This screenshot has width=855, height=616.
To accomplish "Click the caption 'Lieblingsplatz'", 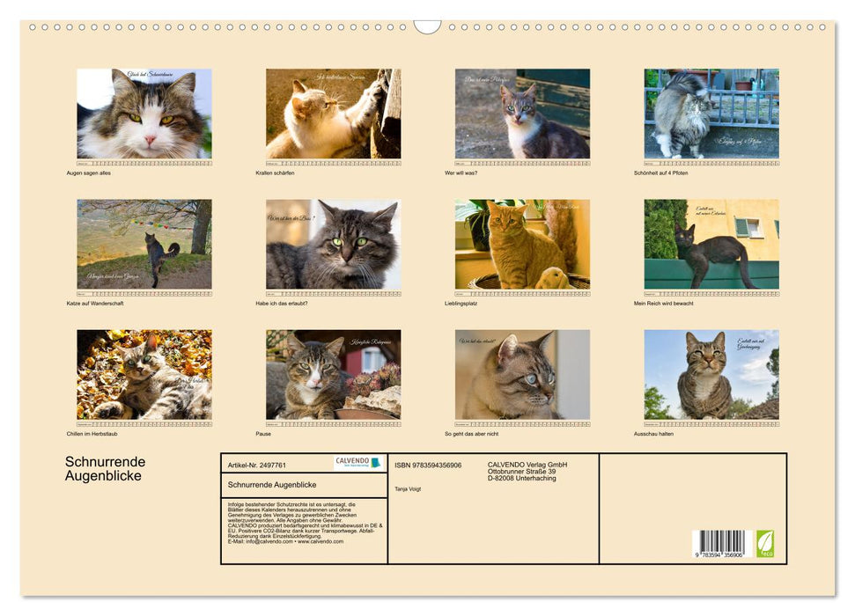I will [x=461, y=303].
